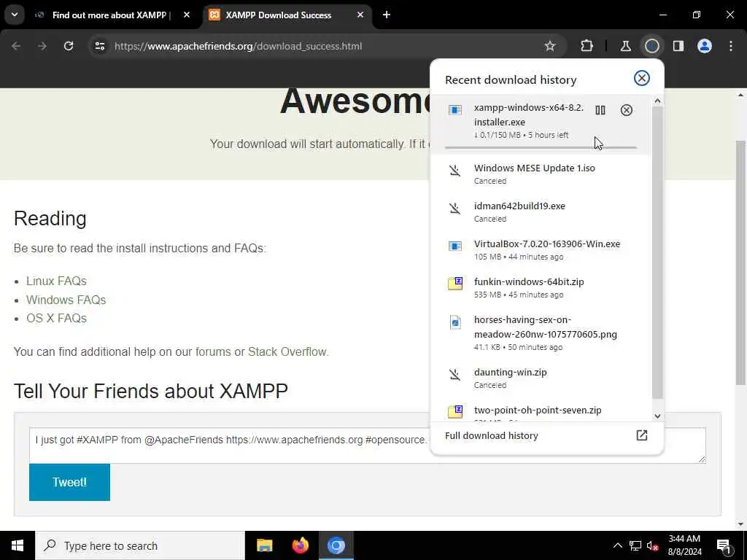
Task: Close the XAMPP Download Success tab
Action: 360,15
